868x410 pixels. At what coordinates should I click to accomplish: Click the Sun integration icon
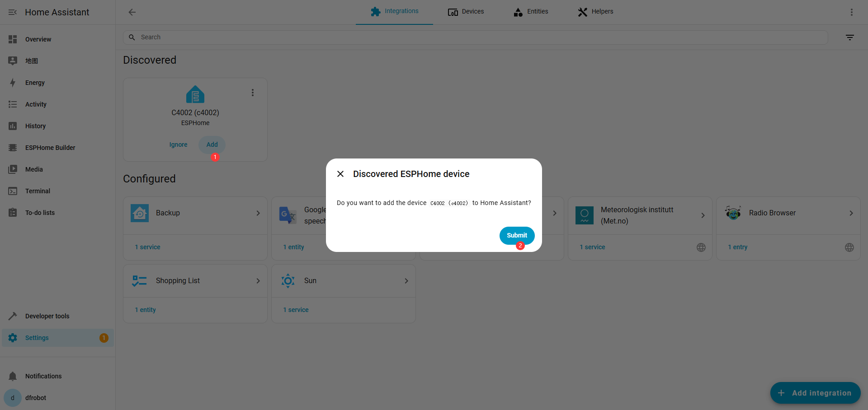pos(288,281)
